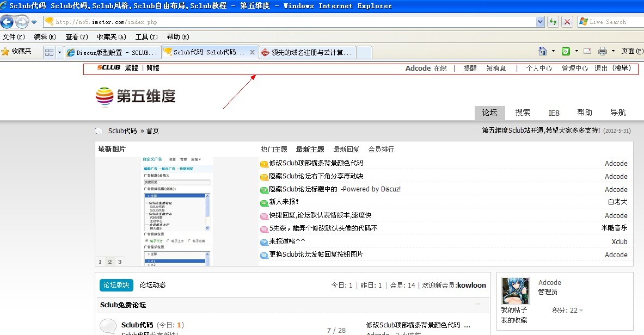This screenshot has height=335, width=644.
Task: Click the Refresh page icon
Action: click(553, 22)
